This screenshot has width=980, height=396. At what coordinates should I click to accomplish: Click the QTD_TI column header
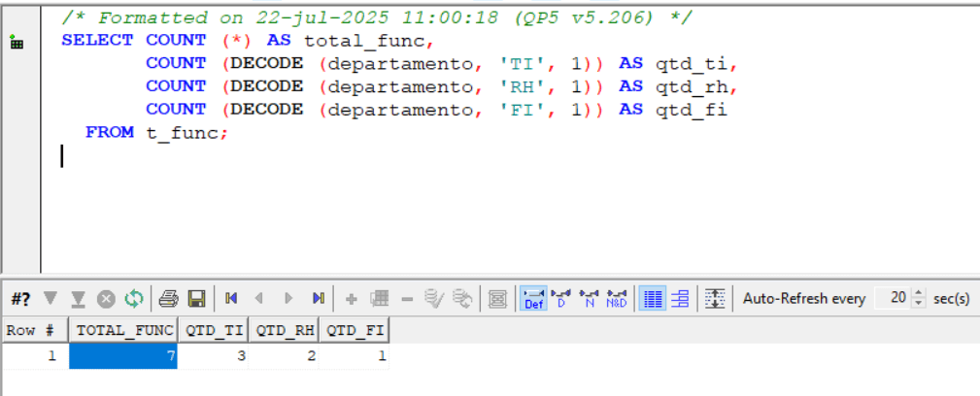coord(214,330)
